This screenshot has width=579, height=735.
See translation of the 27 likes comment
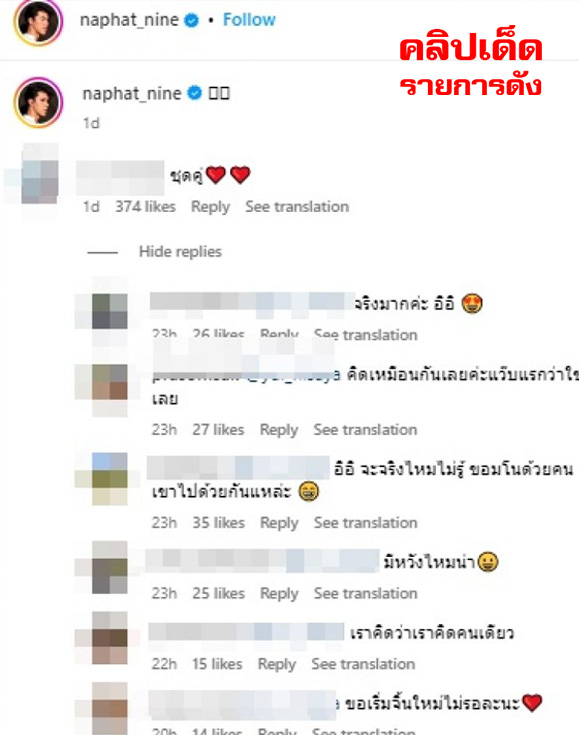[x=365, y=430]
